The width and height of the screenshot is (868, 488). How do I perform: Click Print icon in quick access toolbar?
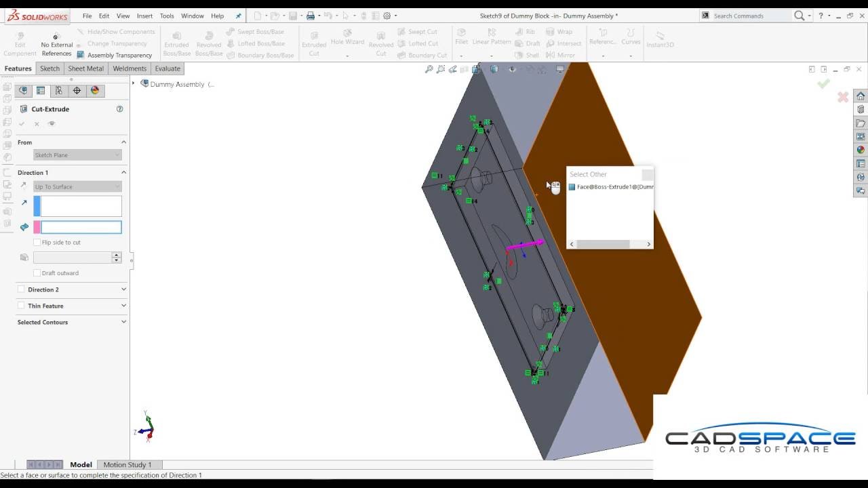click(310, 16)
